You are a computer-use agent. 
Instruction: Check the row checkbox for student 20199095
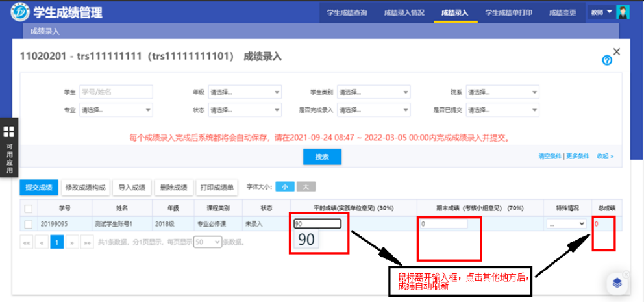point(28,224)
